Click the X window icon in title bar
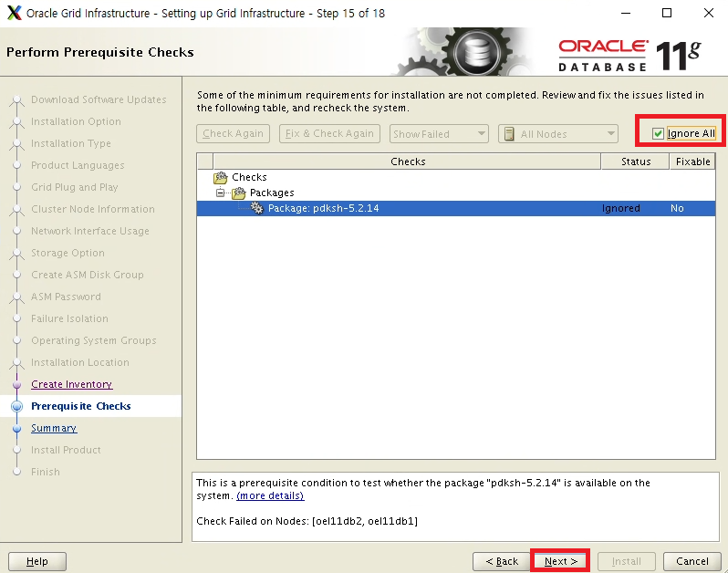The image size is (728, 573). (14, 13)
